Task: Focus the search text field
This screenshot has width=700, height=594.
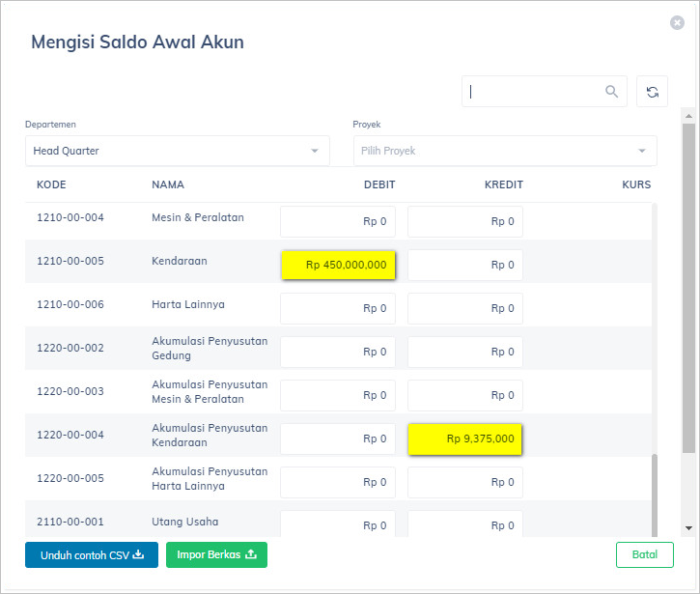Action: pos(531,92)
